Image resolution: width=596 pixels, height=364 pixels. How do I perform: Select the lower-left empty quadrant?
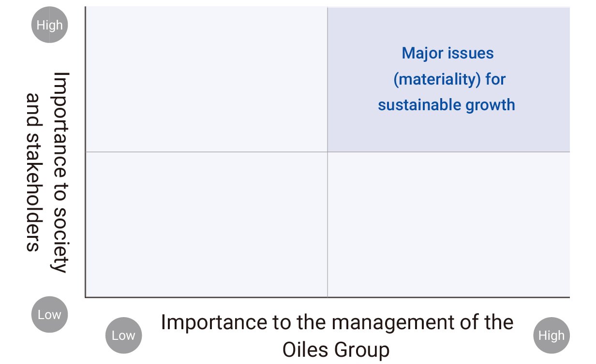pyautogui.click(x=207, y=224)
